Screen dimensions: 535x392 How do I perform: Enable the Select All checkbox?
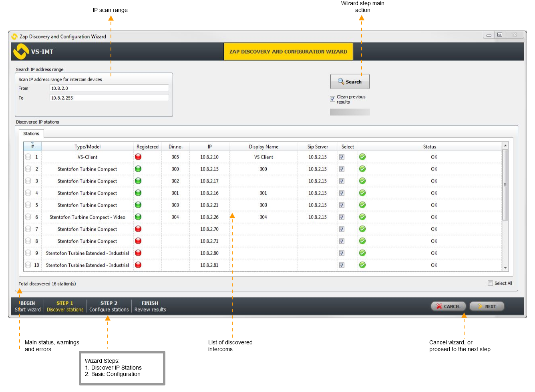pos(490,283)
